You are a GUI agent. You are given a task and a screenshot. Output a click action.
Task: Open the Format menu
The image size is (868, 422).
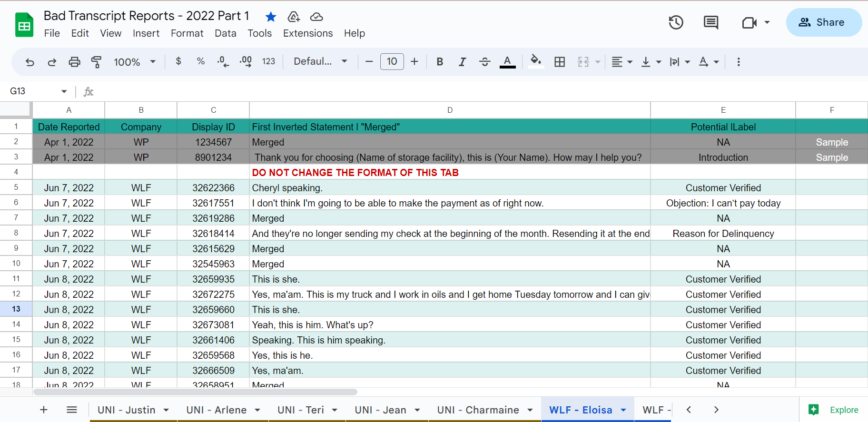click(187, 33)
